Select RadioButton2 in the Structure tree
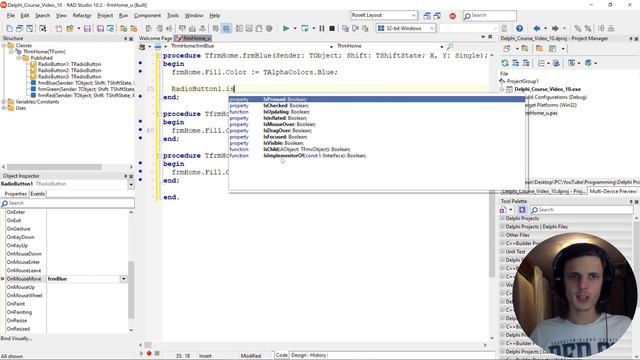 pyautogui.click(x=69, y=70)
